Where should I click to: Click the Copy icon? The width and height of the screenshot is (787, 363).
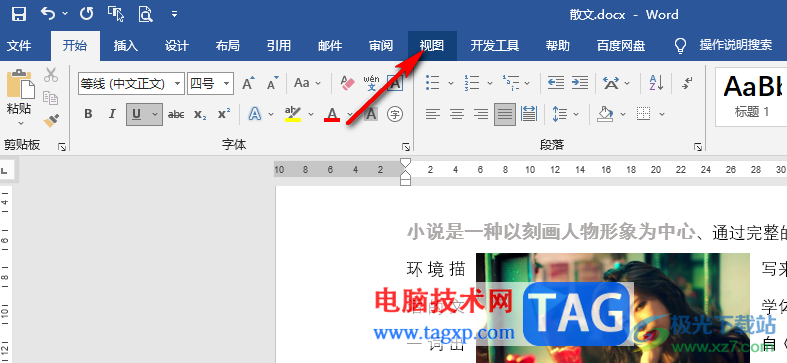pyautogui.click(x=51, y=97)
